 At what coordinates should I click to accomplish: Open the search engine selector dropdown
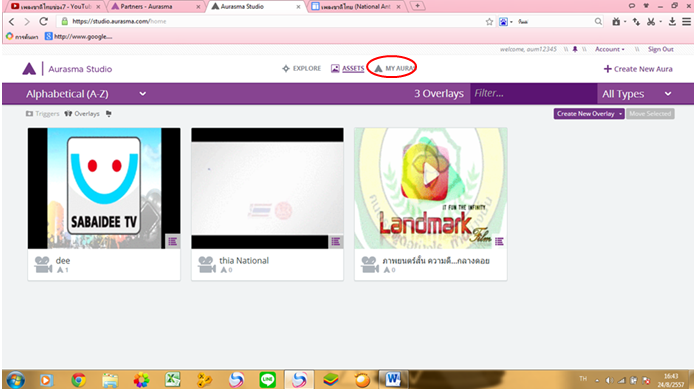tap(506, 21)
